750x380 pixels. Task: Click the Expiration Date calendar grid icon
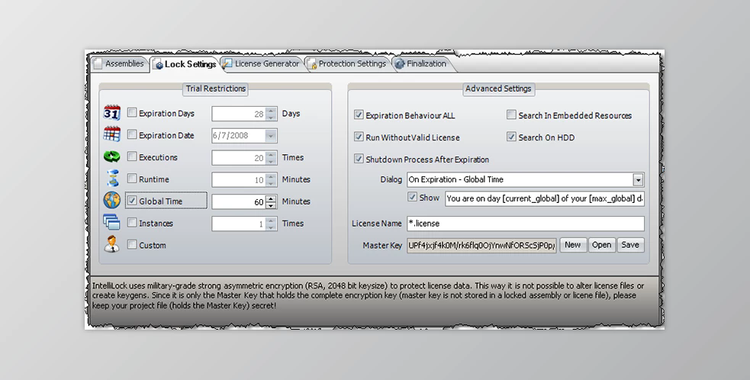tap(112, 134)
